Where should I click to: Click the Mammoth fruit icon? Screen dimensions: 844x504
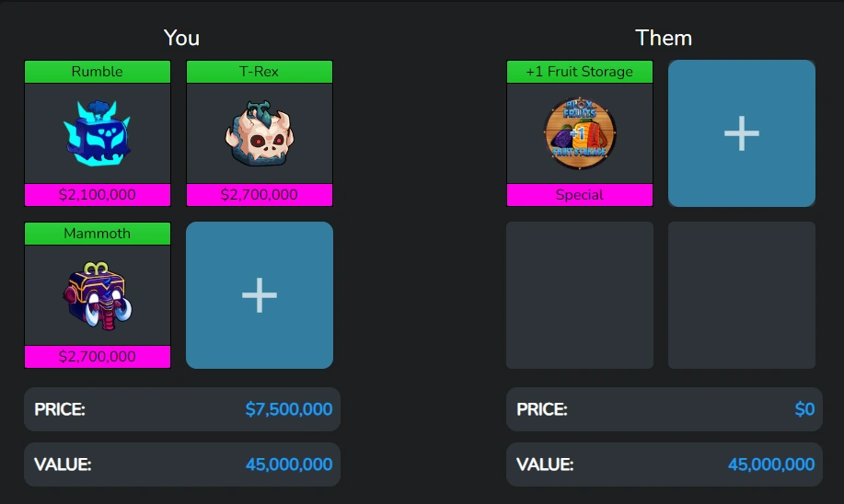[98, 296]
